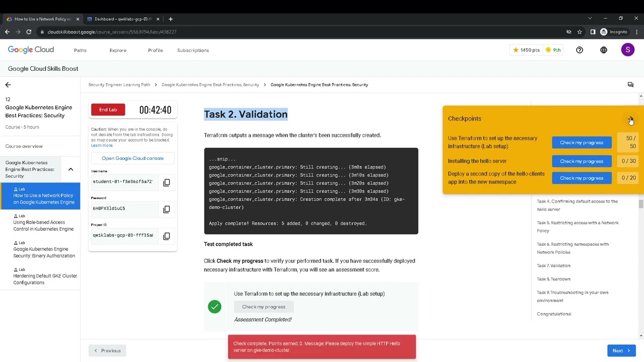
Task: Click grayed Check my progress in task body
Action: pos(264,307)
